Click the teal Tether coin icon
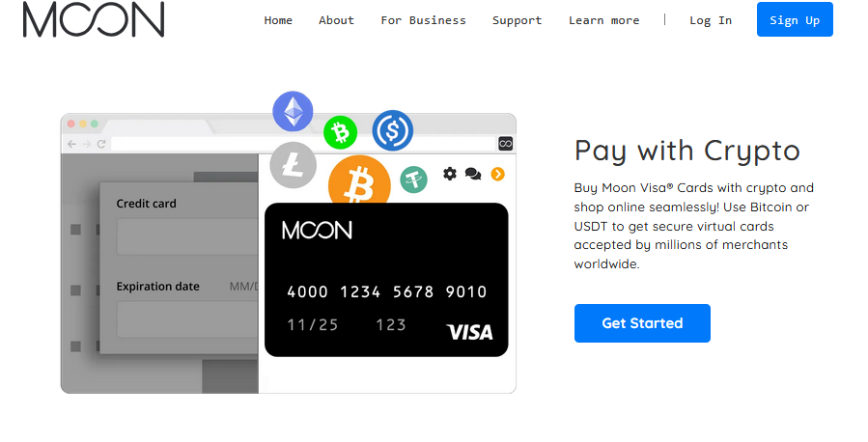This screenshot has width=868, height=442. point(413,180)
